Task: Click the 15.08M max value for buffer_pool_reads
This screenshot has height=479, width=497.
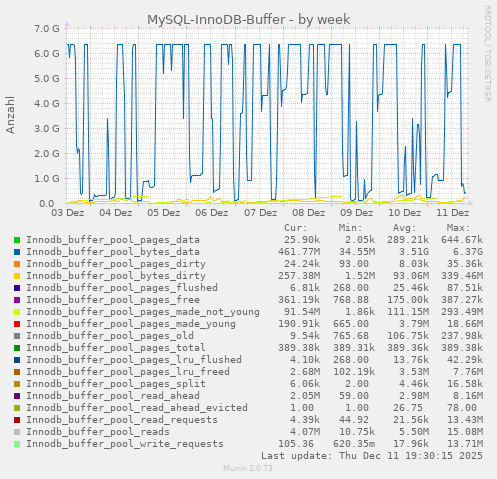Action: [x=465, y=432]
